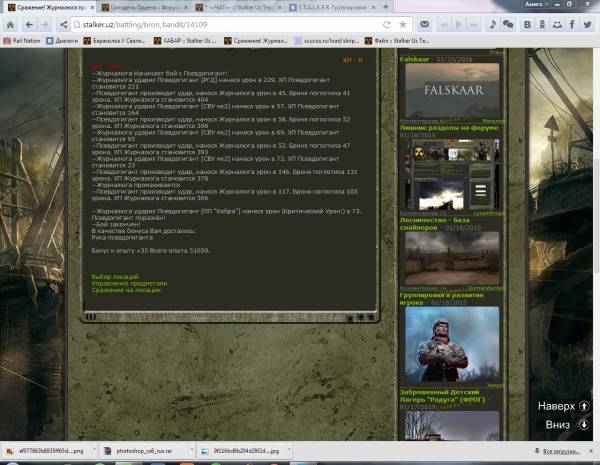Jump to top with 'Наверх' button
This screenshot has width=600, height=465.
563,406
